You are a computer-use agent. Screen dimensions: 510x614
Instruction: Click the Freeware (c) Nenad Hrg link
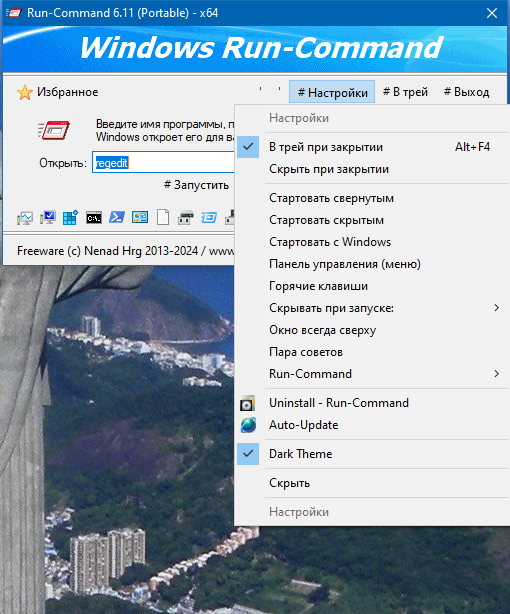125,251
